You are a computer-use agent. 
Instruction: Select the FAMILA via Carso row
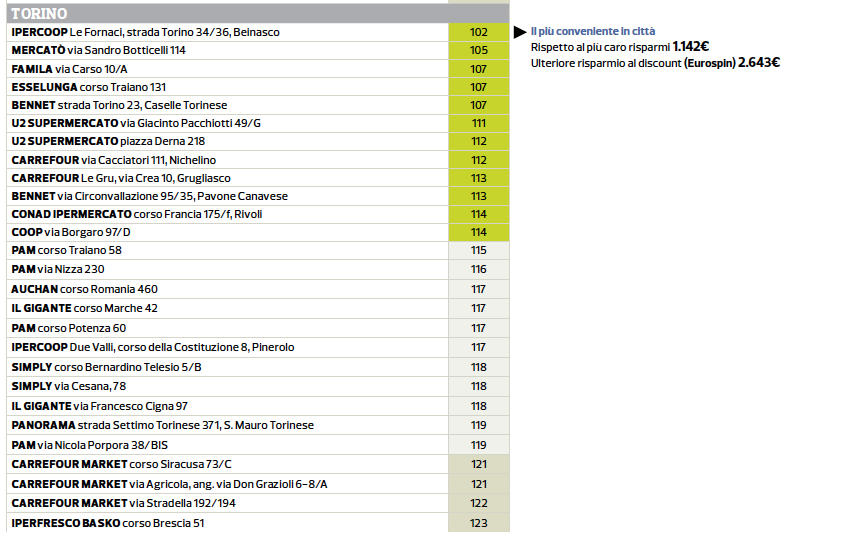tap(68, 69)
